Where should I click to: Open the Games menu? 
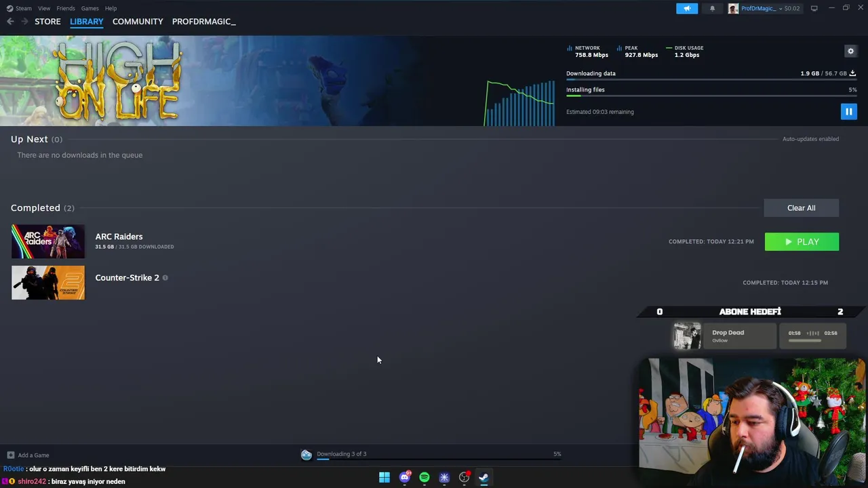[x=90, y=8]
